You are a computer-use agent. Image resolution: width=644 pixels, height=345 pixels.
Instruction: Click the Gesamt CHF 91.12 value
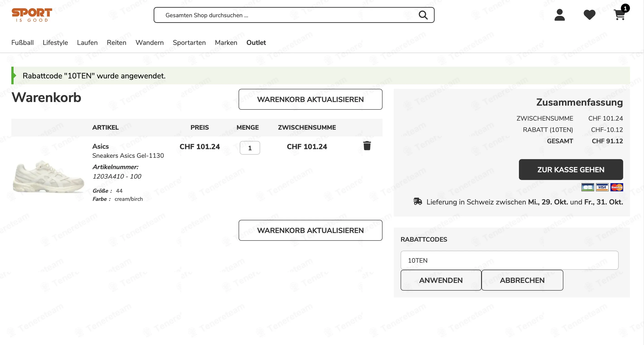pos(607,141)
